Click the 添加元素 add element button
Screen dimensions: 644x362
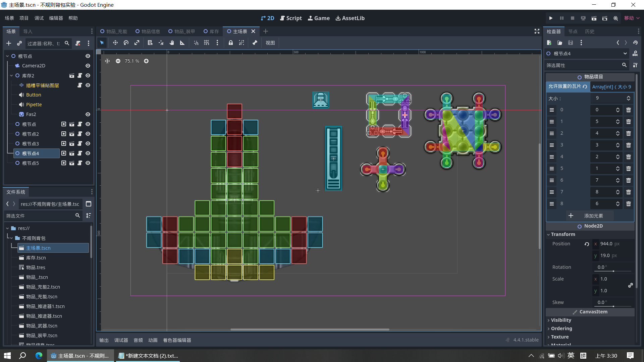tap(590, 216)
